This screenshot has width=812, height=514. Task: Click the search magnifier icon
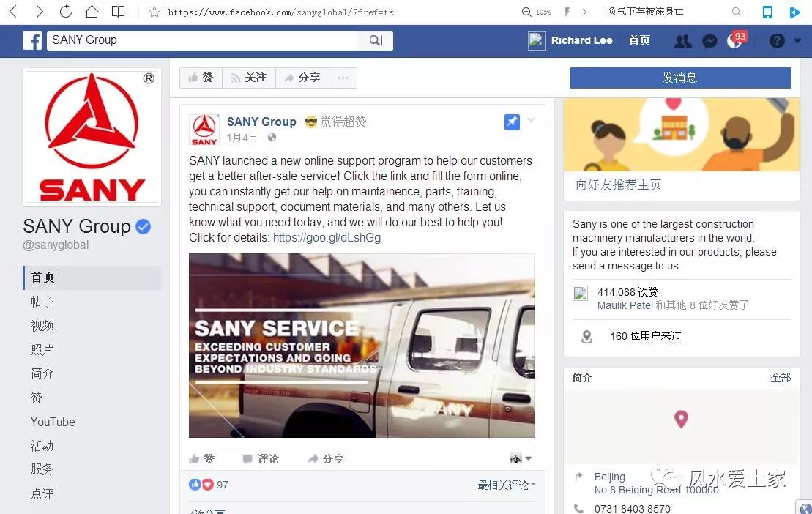tap(376, 40)
